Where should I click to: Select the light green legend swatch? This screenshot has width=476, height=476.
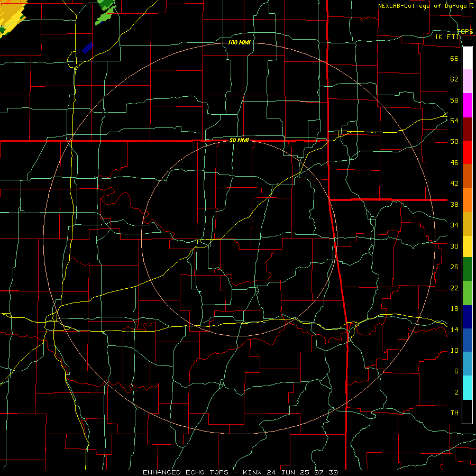pyautogui.click(x=467, y=293)
